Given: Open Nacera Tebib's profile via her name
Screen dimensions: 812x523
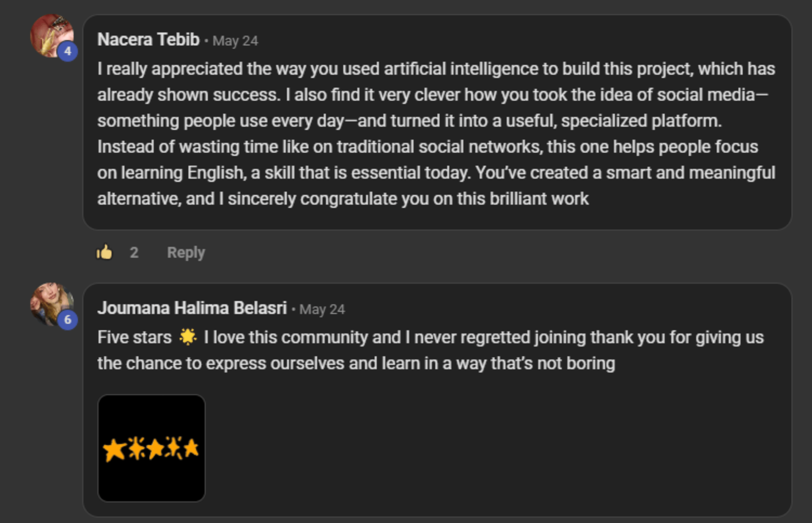Looking at the screenshot, I should [x=148, y=40].
